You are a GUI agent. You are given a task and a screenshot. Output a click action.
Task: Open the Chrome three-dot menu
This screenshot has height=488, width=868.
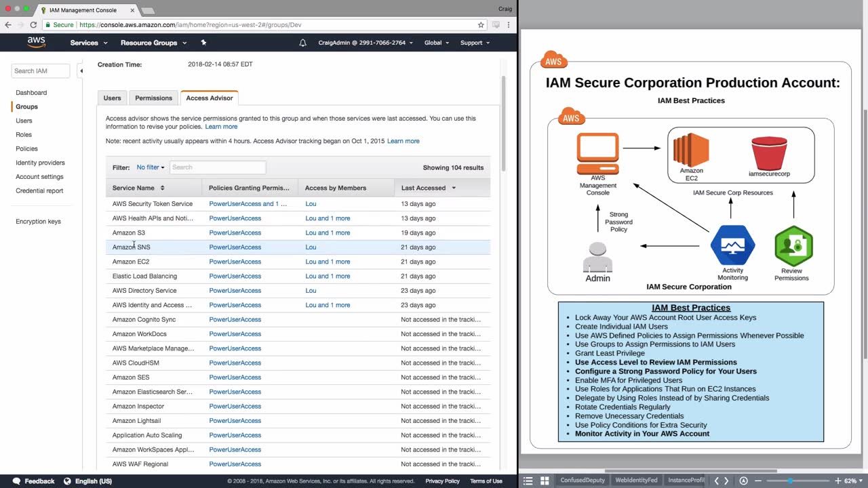pyautogui.click(x=509, y=24)
